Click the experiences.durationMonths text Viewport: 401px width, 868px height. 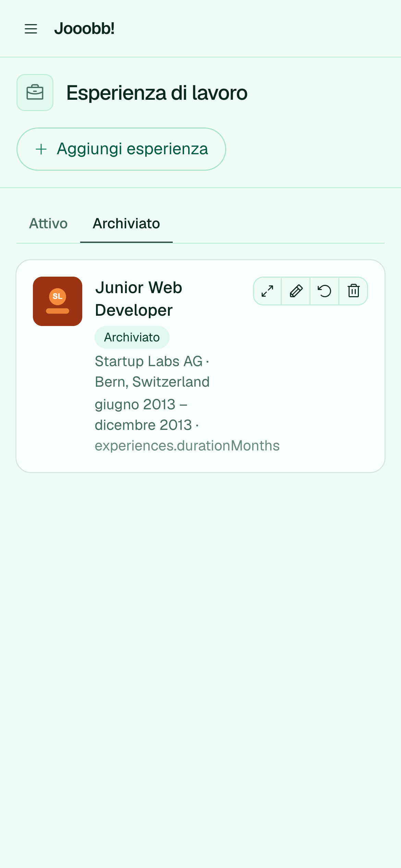coord(187,446)
